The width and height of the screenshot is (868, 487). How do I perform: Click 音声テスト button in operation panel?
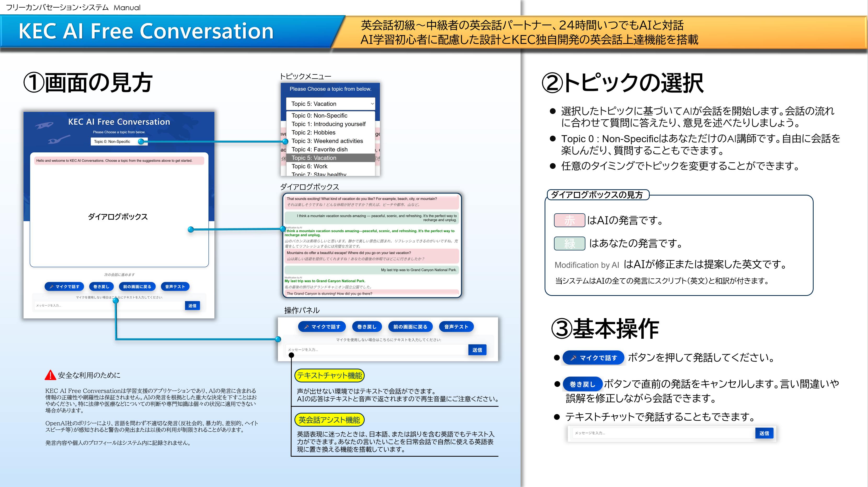[x=456, y=327]
